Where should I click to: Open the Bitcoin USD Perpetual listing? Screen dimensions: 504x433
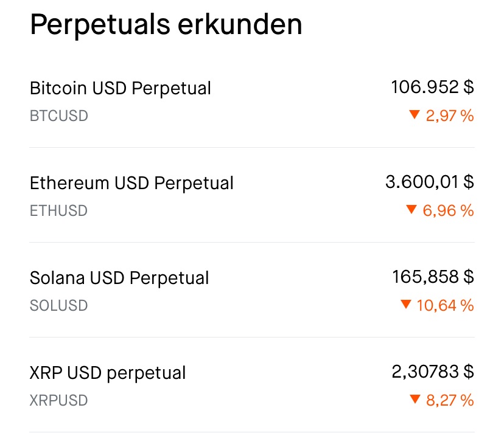coord(120,88)
